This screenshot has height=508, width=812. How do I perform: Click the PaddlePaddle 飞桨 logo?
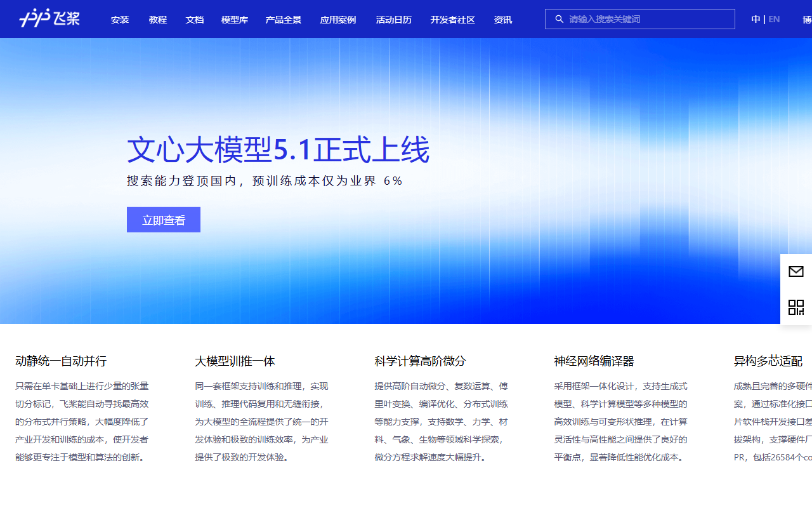(x=49, y=18)
